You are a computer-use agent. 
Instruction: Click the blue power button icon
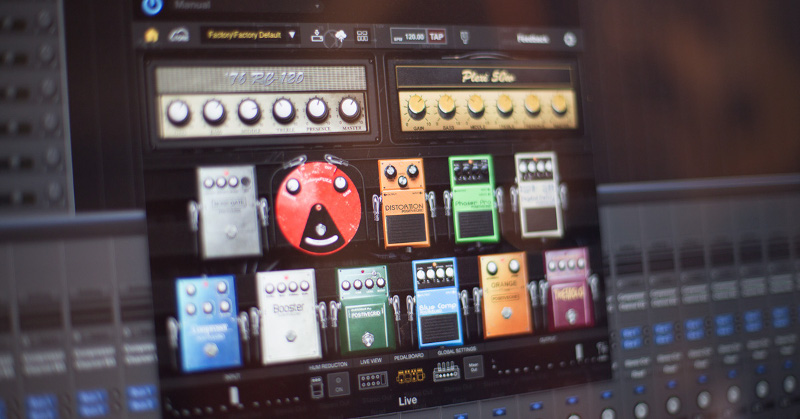[152, 6]
